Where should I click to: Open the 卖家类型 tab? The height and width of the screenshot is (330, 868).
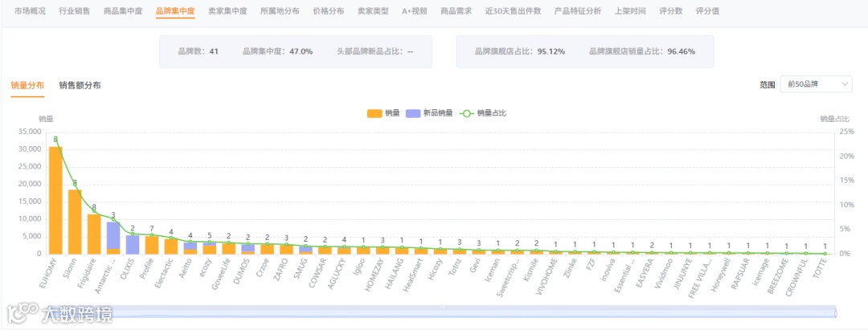click(x=373, y=10)
